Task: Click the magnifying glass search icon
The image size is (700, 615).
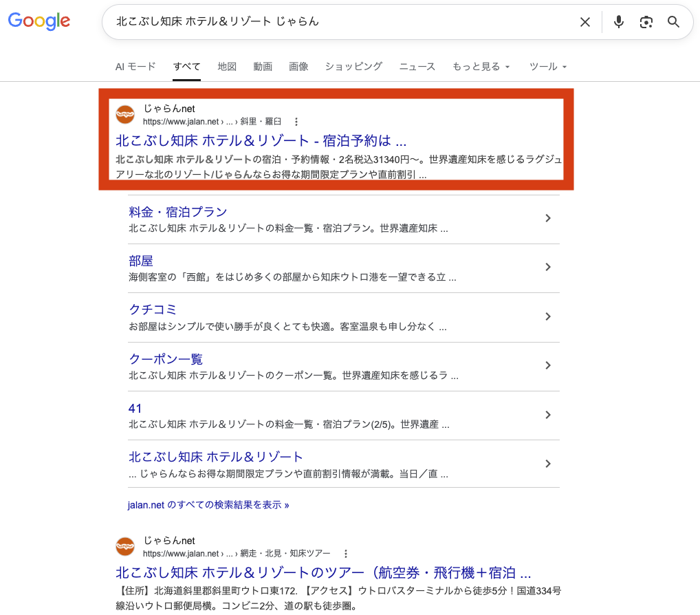Action: coord(673,22)
